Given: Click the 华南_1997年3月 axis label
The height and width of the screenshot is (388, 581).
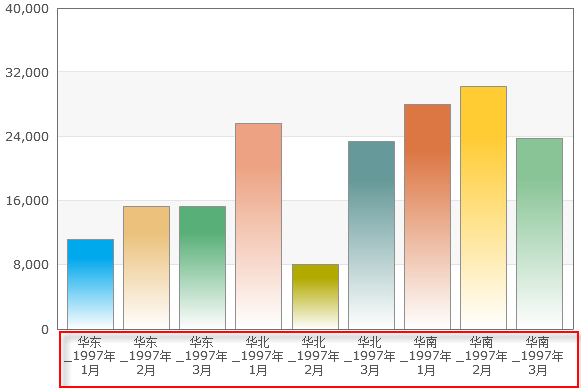Looking at the screenshot, I should point(538,356).
